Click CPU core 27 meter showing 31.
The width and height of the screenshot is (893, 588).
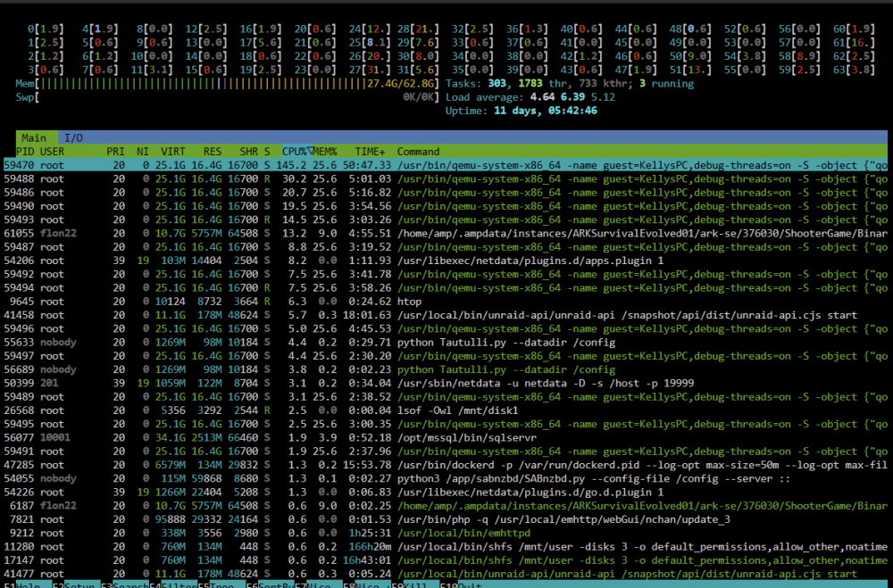point(370,70)
